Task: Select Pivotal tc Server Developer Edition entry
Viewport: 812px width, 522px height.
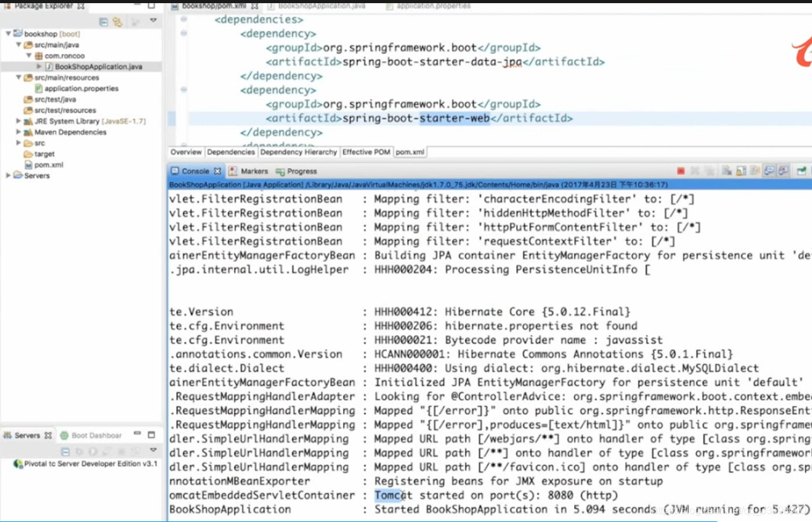Action: click(85, 464)
